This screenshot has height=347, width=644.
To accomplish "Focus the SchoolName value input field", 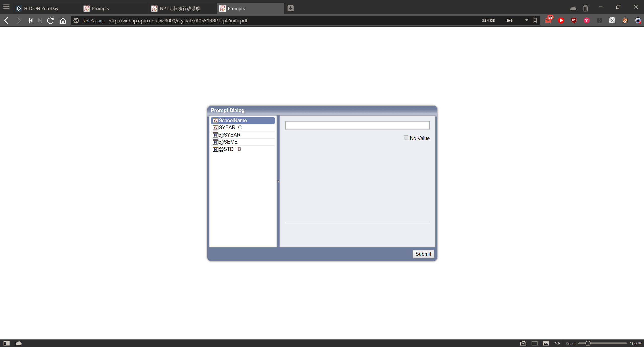I will [357, 125].
